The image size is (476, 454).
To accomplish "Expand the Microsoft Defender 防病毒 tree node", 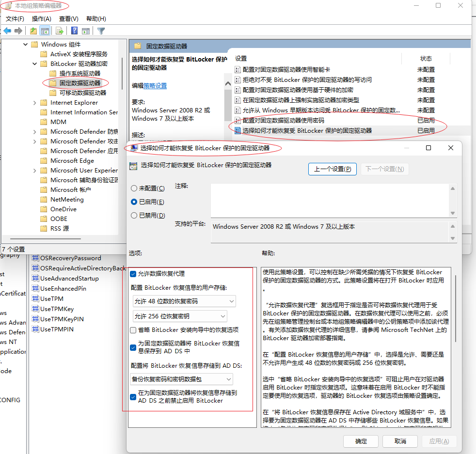I will coord(34,132).
